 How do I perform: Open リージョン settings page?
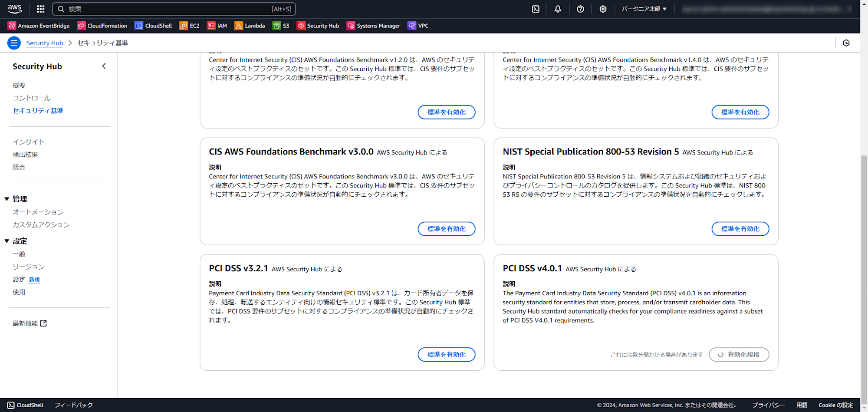[x=28, y=267]
